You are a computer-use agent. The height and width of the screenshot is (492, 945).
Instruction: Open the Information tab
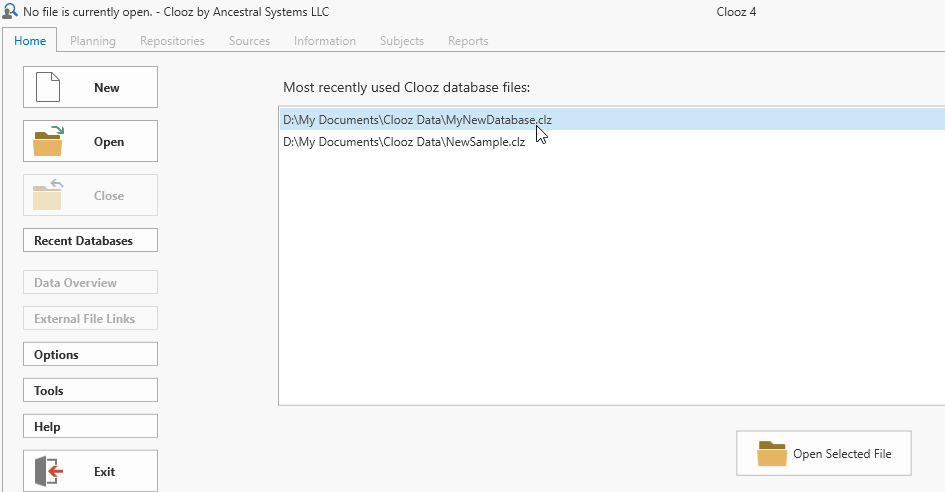click(325, 41)
